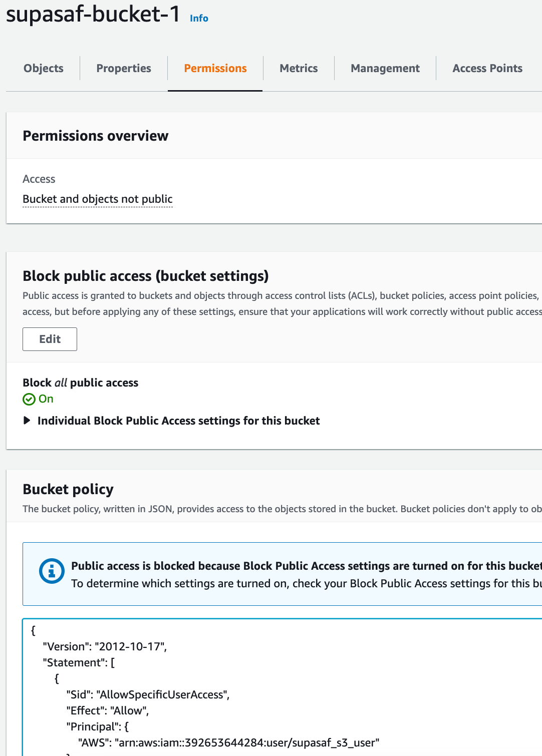542x756 pixels.
Task: Click the AWS principal ARN line in policy
Action: coord(228,742)
